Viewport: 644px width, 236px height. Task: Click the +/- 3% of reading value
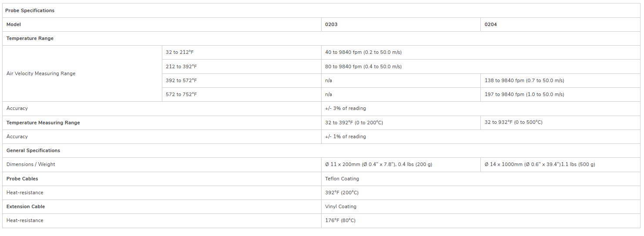pyautogui.click(x=345, y=108)
